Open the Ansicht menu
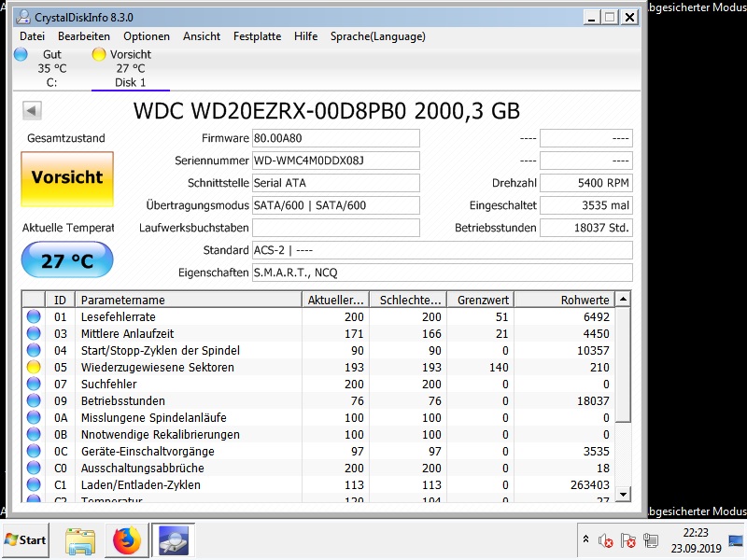This screenshot has height=560, width=747. (x=202, y=36)
